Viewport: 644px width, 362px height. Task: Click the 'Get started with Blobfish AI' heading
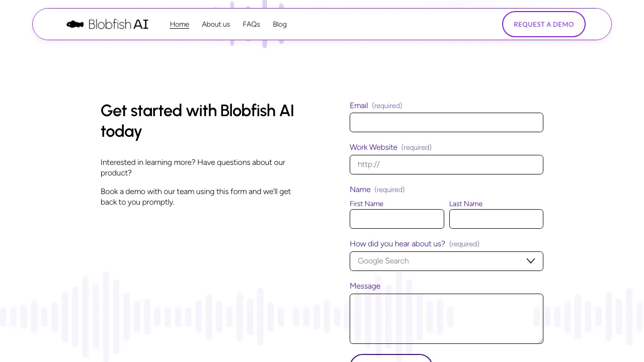point(197,121)
